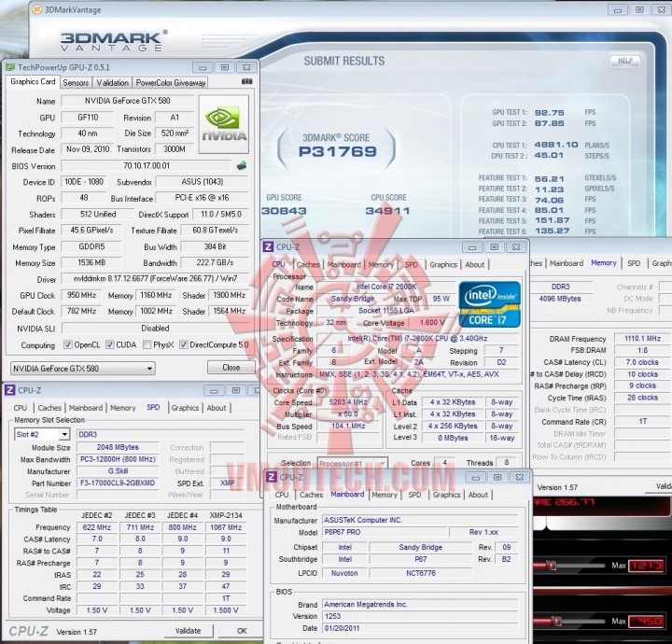Switch to GPU-Z Validation tab
Viewport: 672px width, 644px height.
[x=112, y=83]
